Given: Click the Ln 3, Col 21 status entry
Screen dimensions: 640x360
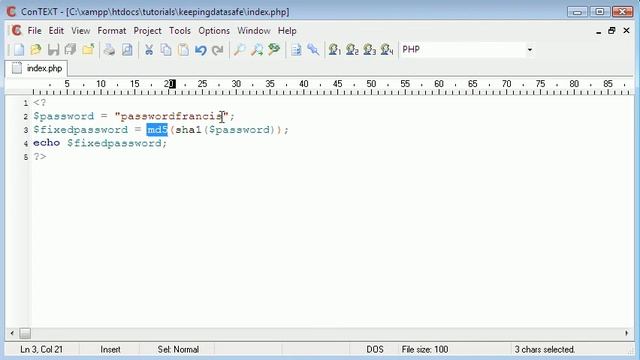Looking at the screenshot, I should click(x=41, y=349).
